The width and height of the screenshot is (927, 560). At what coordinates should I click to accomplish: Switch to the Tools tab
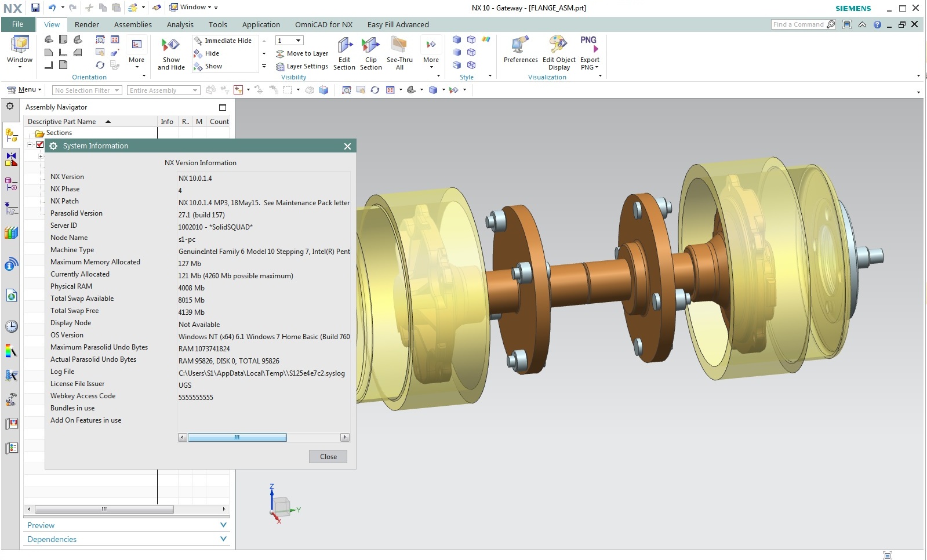218,24
